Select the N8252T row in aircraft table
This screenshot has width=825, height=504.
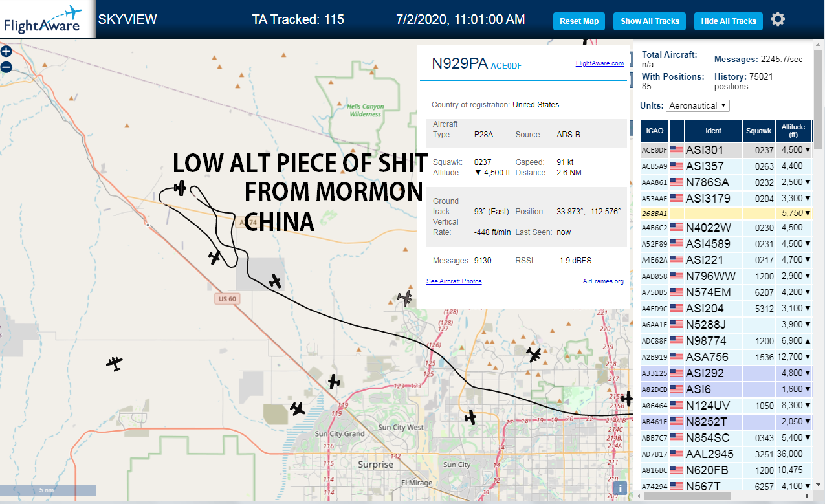[726, 422]
